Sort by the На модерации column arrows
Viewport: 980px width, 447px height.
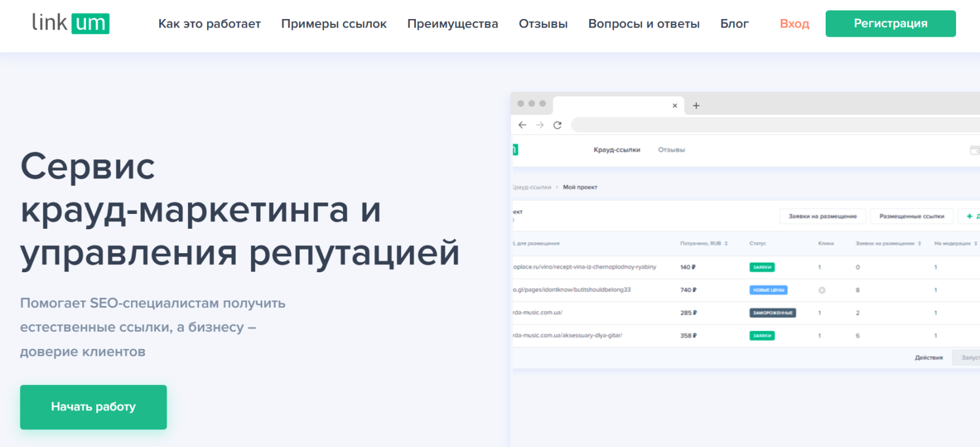click(976, 243)
